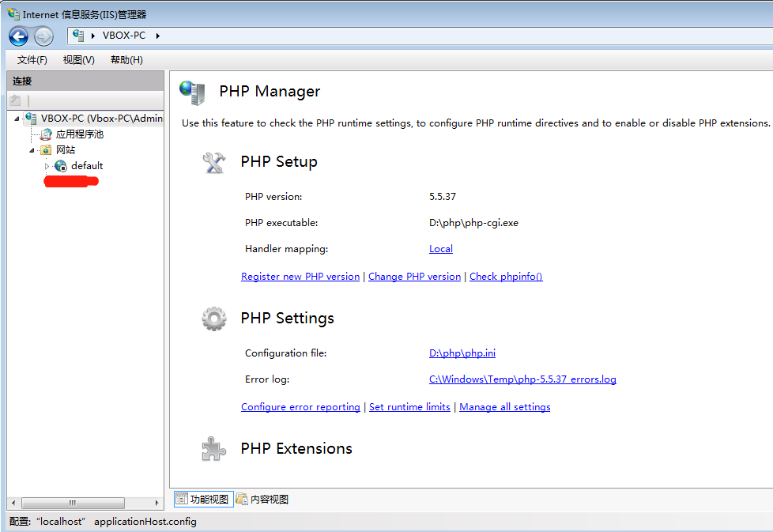Click the Sites (网站) folder icon

coord(46,150)
